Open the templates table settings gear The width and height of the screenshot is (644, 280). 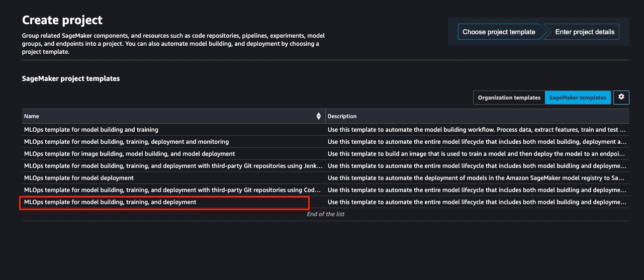pos(621,97)
